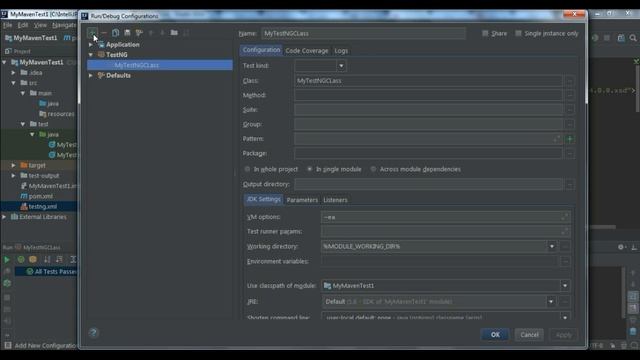Select In whole project radio option
Image resolution: width=640 pixels, height=360 pixels.
[247, 169]
